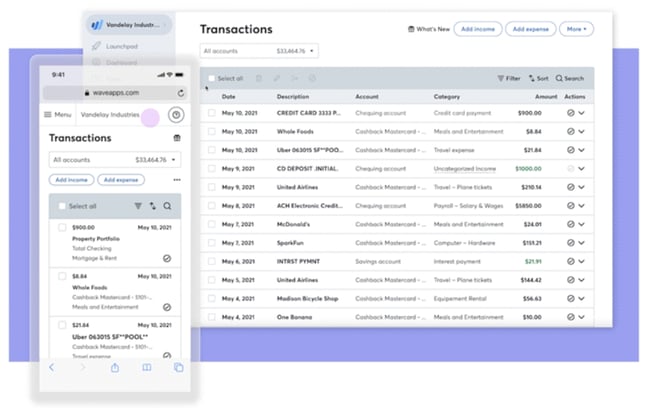Viewport: 650px width, 412px height.
Task: Open the Vandelay Industries business switcher
Action: pos(129,25)
